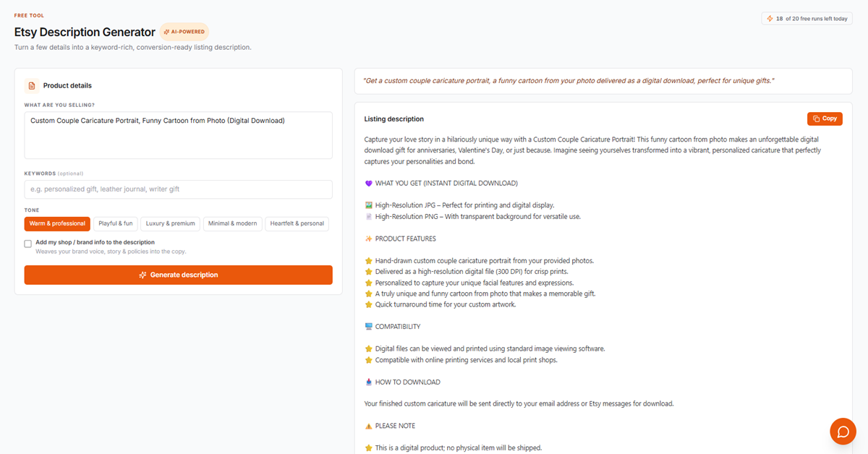
Task: Click the Listing description heading
Action: (394, 119)
